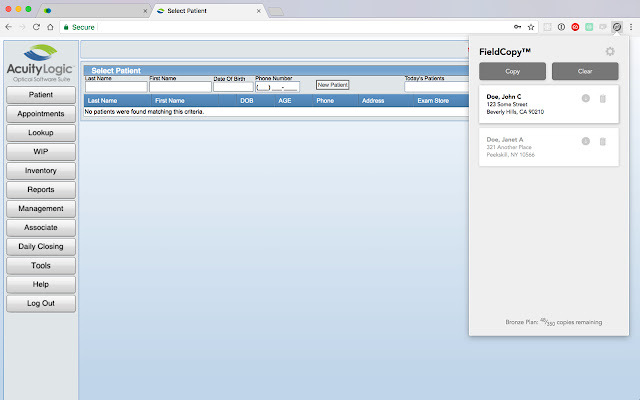Focus the Phone Number field
The height and width of the screenshot is (400, 640).
(277, 87)
